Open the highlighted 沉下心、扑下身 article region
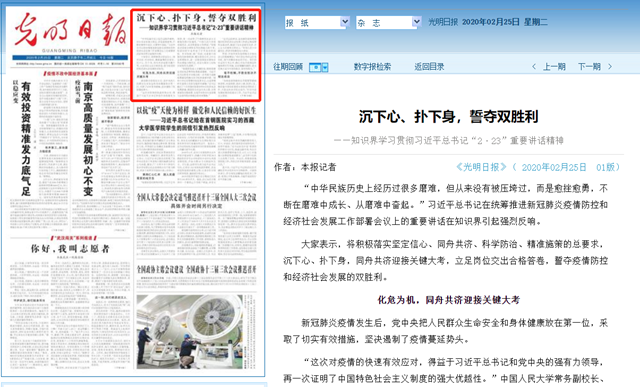This screenshot has height=387, width=640. pyautogui.click(x=196, y=55)
